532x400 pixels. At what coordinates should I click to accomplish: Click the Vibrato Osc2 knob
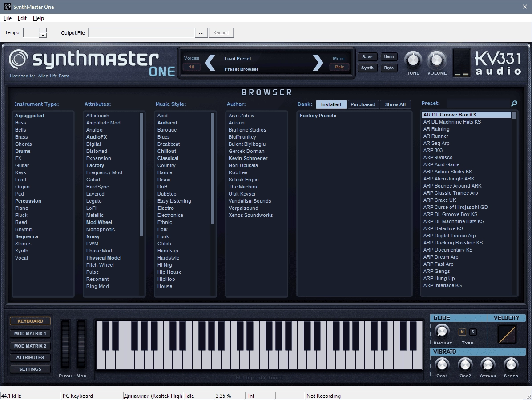(465, 365)
